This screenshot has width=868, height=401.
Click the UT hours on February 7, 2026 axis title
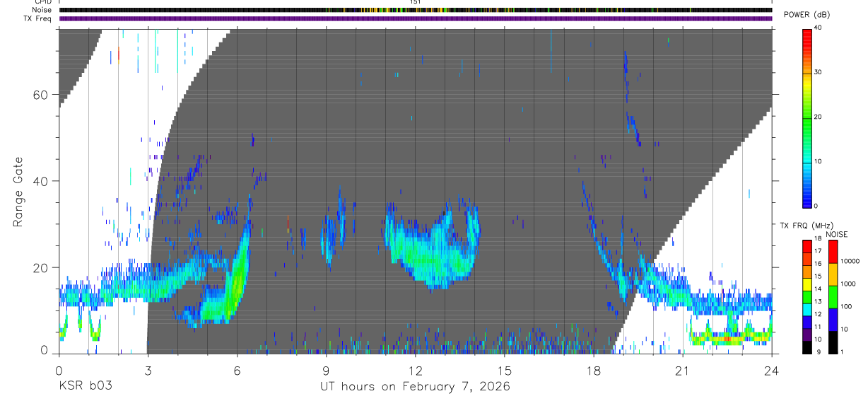pyautogui.click(x=416, y=386)
